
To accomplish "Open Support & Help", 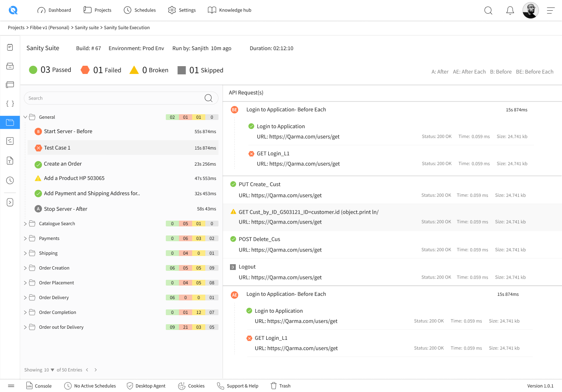I will click(x=238, y=386).
